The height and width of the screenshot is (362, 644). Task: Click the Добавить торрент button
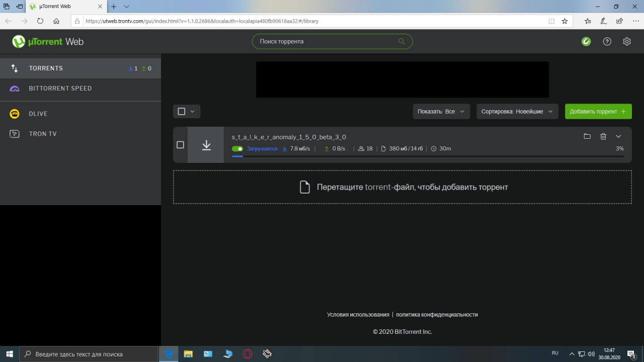click(x=598, y=112)
